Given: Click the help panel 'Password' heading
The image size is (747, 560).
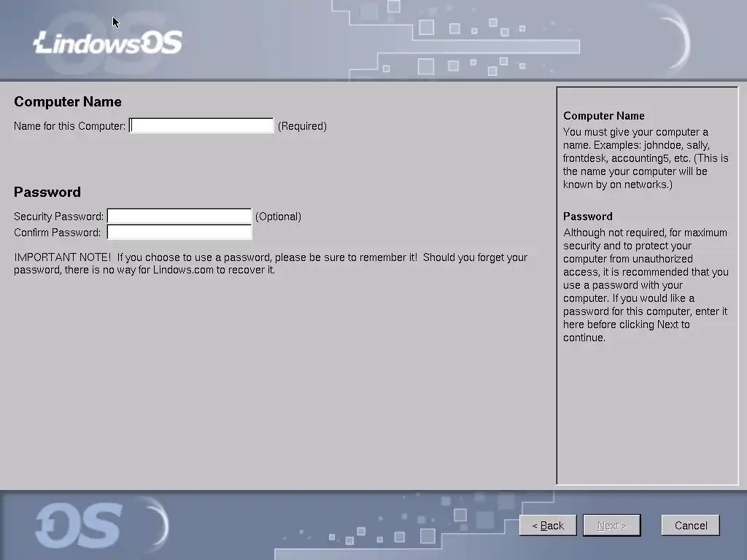Looking at the screenshot, I should (x=587, y=216).
